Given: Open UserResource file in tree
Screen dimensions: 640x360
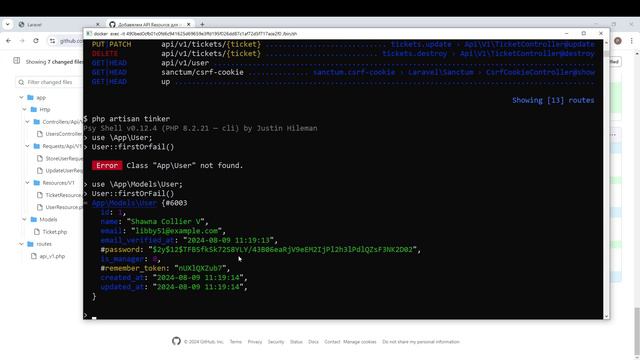Looking at the screenshot, I should 64,207.
